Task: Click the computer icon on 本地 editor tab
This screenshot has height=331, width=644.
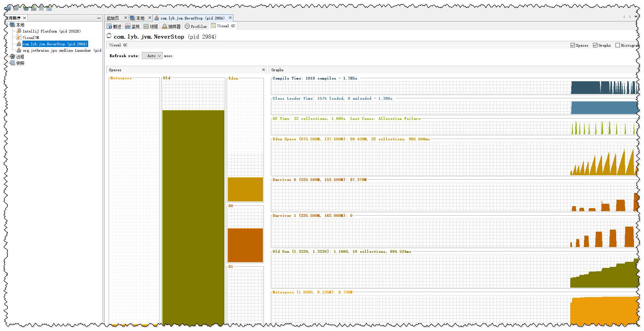Action: (x=132, y=18)
